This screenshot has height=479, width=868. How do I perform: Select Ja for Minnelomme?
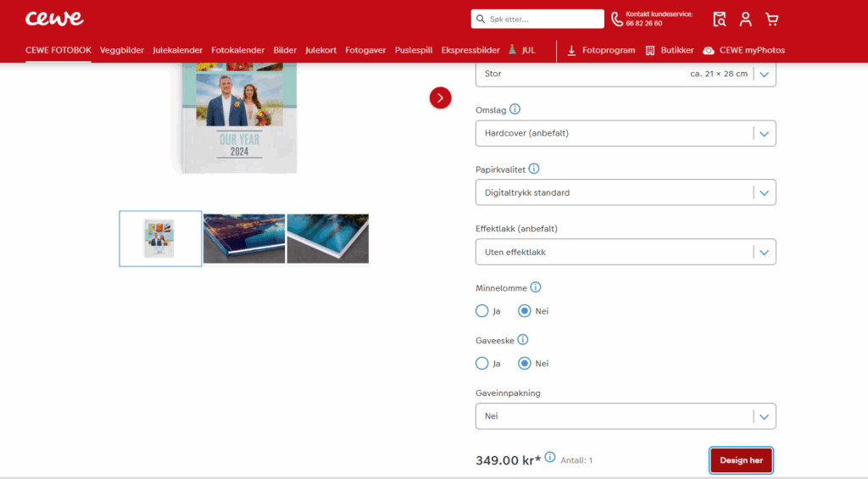(x=482, y=311)
